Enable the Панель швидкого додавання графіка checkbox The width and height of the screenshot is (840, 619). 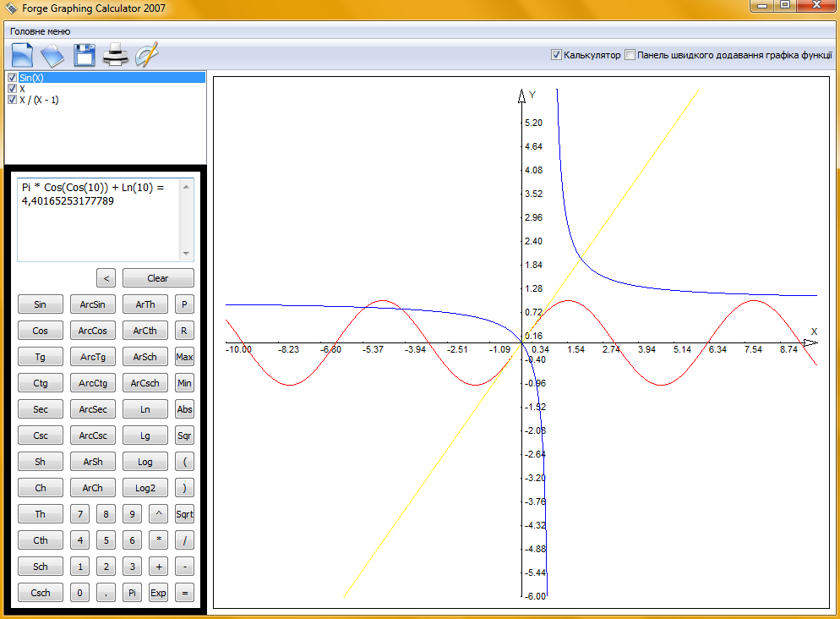pos(630,55)
